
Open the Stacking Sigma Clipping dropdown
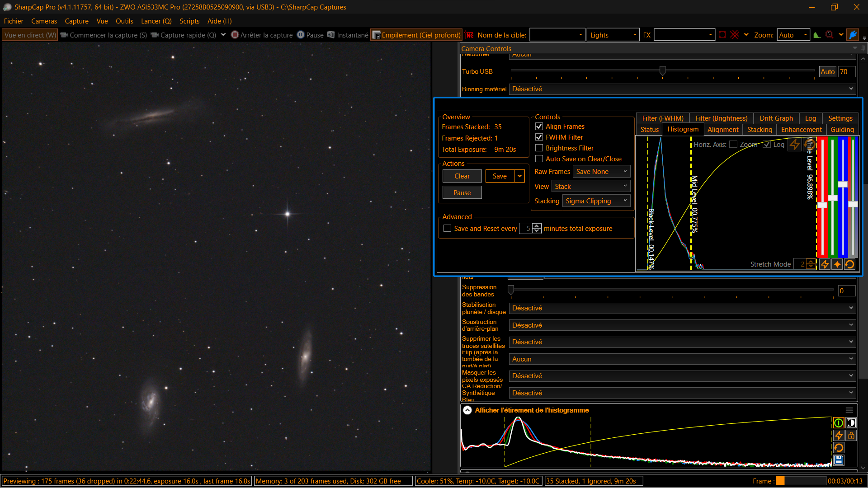pyautogui.click(x=596, y=201)
